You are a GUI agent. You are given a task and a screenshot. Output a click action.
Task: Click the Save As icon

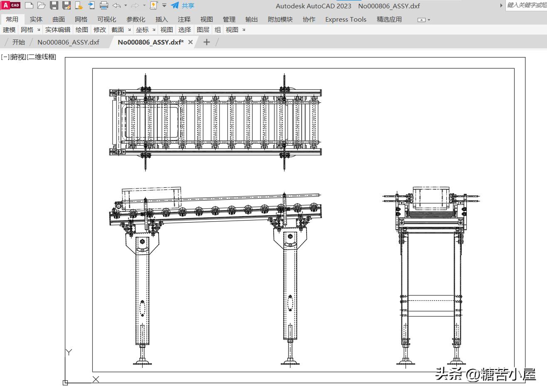coord(67,5)
